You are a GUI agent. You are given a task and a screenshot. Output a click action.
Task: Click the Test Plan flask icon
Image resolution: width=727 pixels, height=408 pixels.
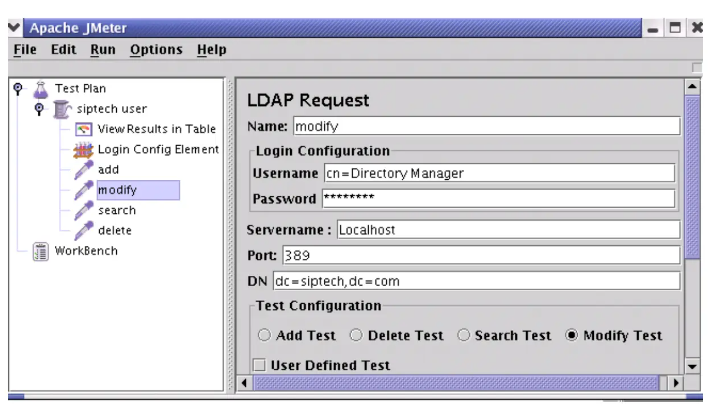(x=40, y=89)
